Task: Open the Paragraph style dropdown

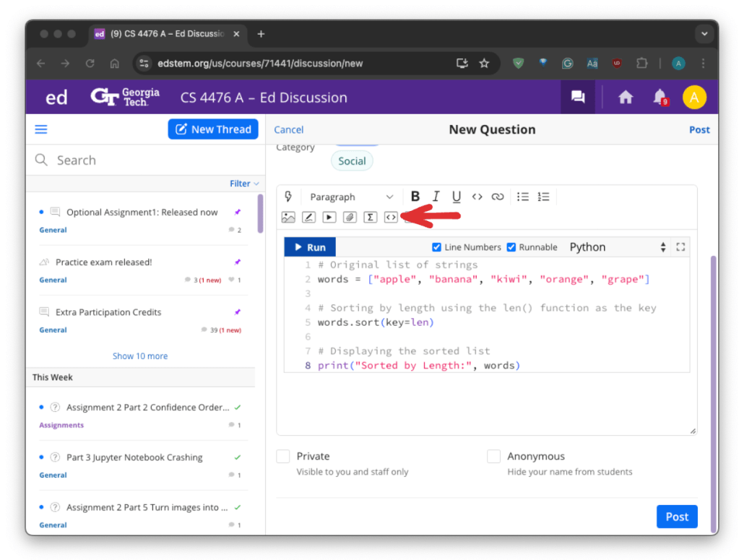Action: pos(350,197)
